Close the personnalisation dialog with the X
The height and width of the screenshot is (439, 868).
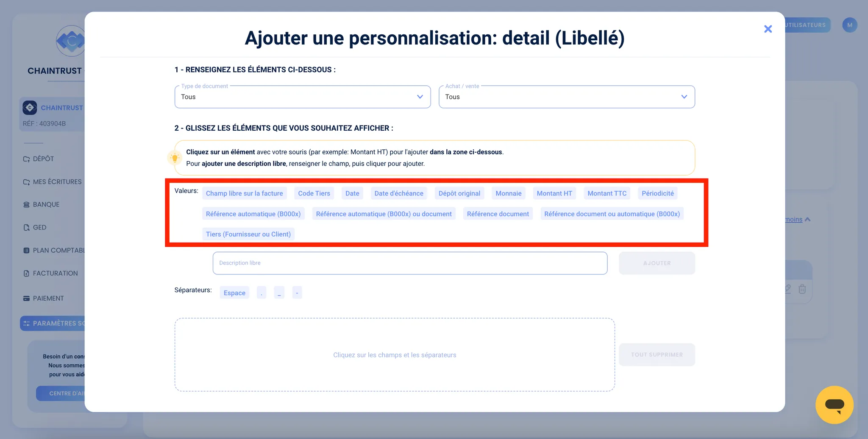(x=768, y=29)
